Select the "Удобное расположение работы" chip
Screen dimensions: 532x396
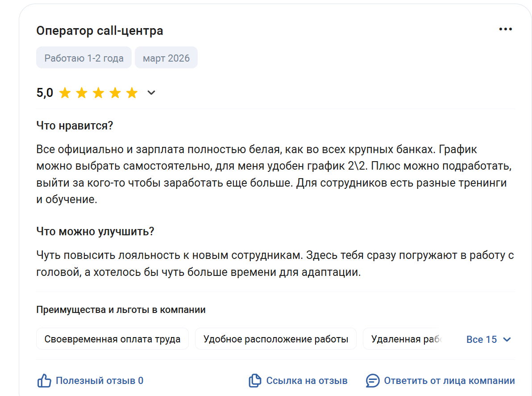[x=276, y=339]
